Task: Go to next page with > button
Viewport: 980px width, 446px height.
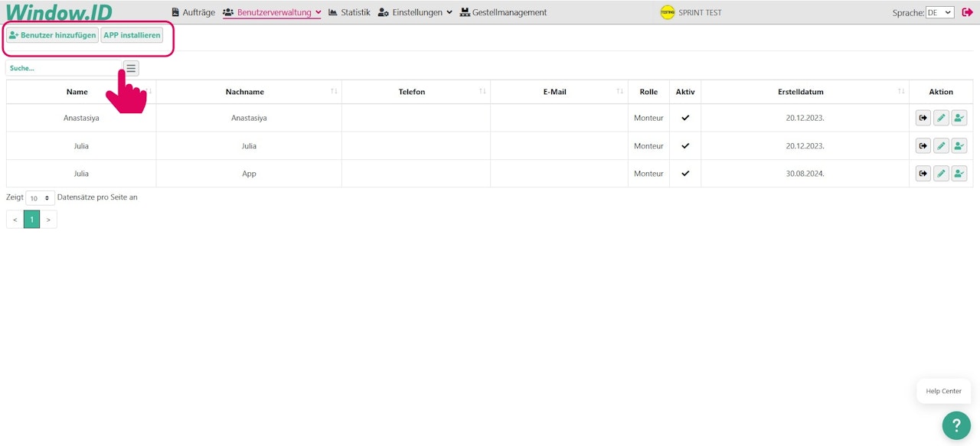Action: pyautogui.click(x=48, y=220)
